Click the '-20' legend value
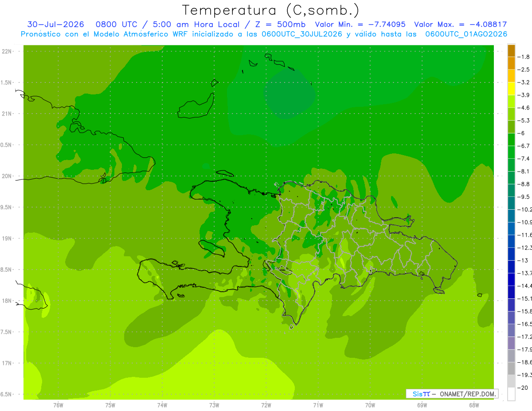Image resolution: width=532 pixels, height=411 pixels. 523,388
